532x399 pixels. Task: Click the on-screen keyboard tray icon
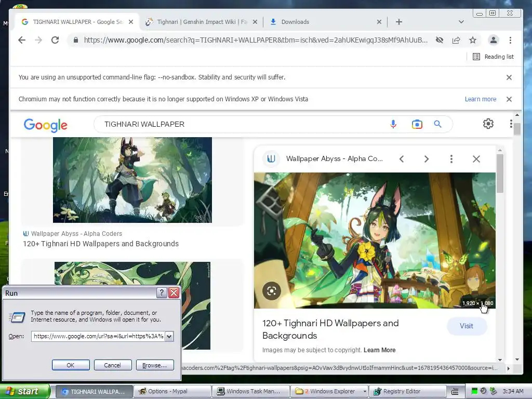coord(455,391)
